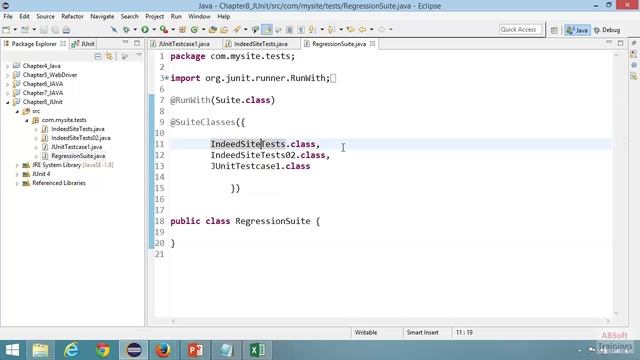
Task: Minimize the Package Explorer panel
Action: click(x=125, y=42)
